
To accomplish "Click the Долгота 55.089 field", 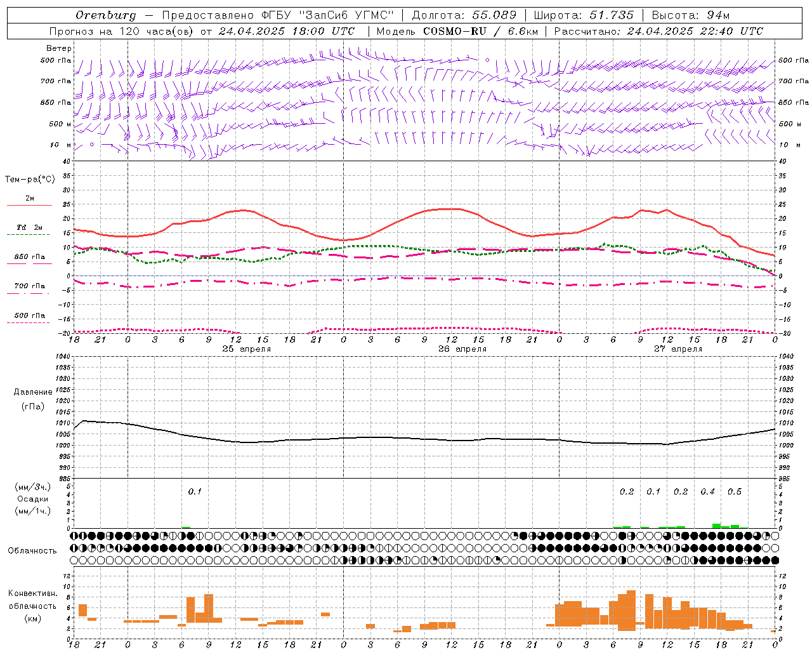I will pos(464,15).
